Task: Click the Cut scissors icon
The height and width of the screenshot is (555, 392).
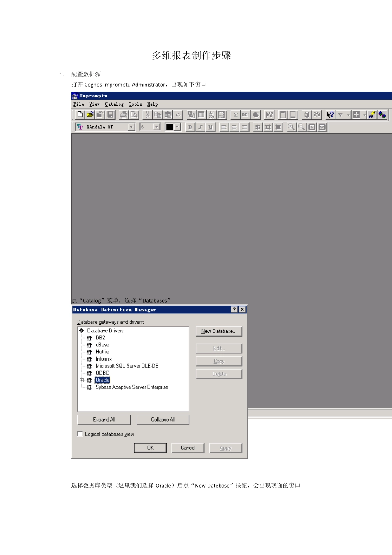Action: coord(147,115)
